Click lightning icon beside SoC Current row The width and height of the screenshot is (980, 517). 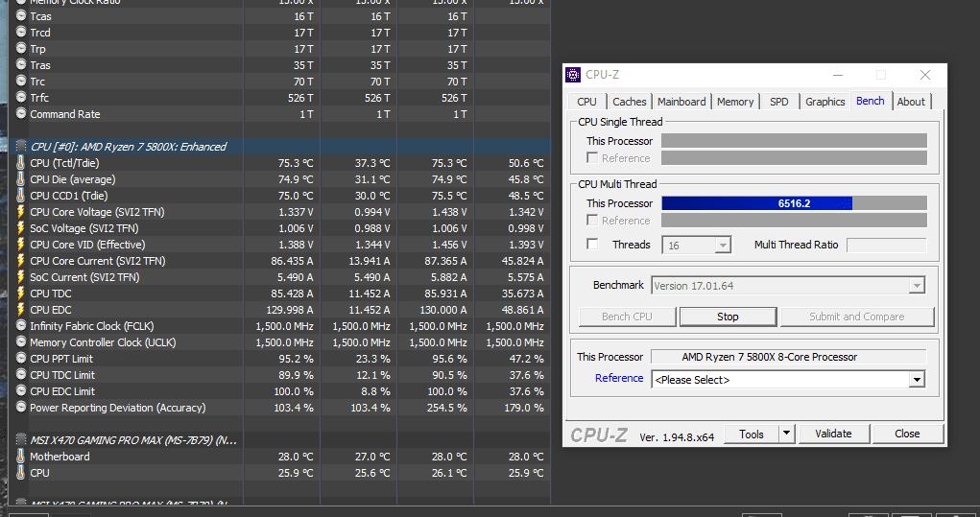click(20, 276)
